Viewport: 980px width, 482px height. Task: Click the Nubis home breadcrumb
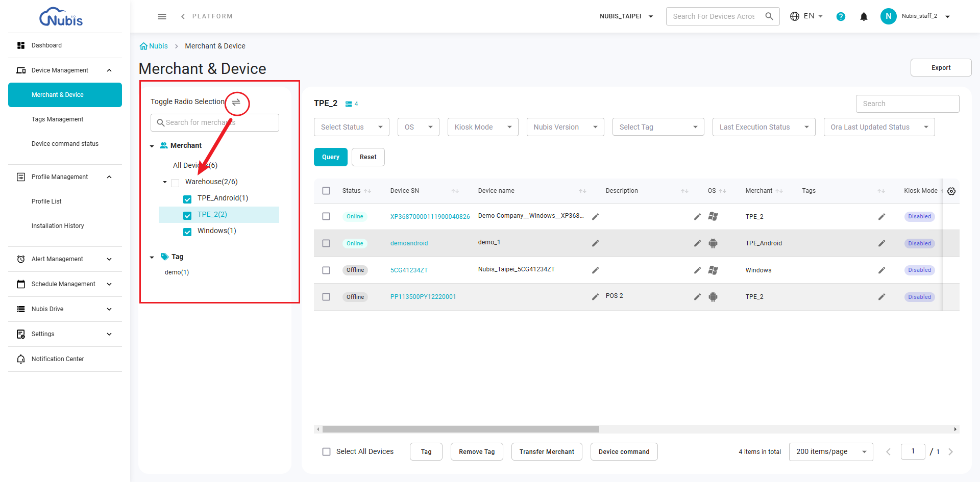click(x=154, y=46)
